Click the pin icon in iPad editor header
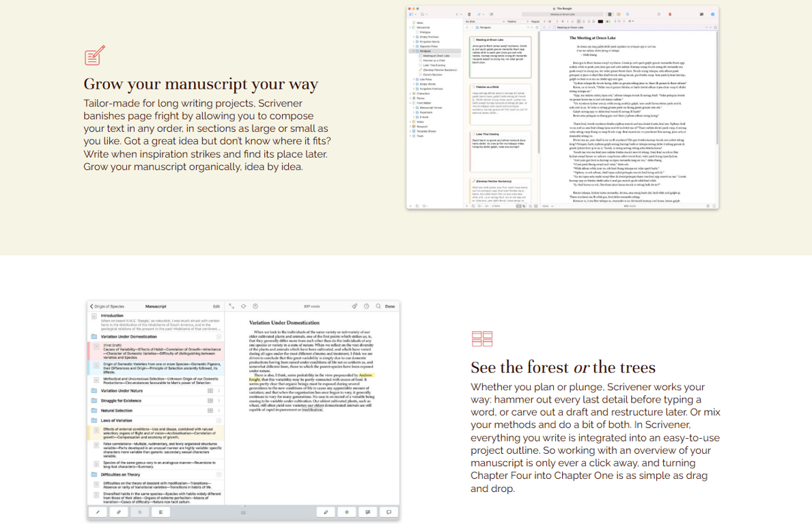 (x=354, y=306)
